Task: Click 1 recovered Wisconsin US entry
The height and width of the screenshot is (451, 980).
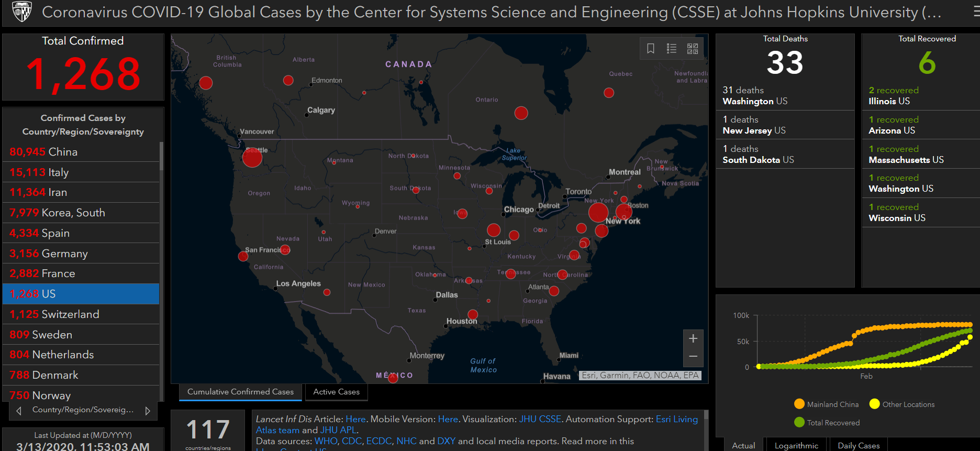Action: [921, 212]
